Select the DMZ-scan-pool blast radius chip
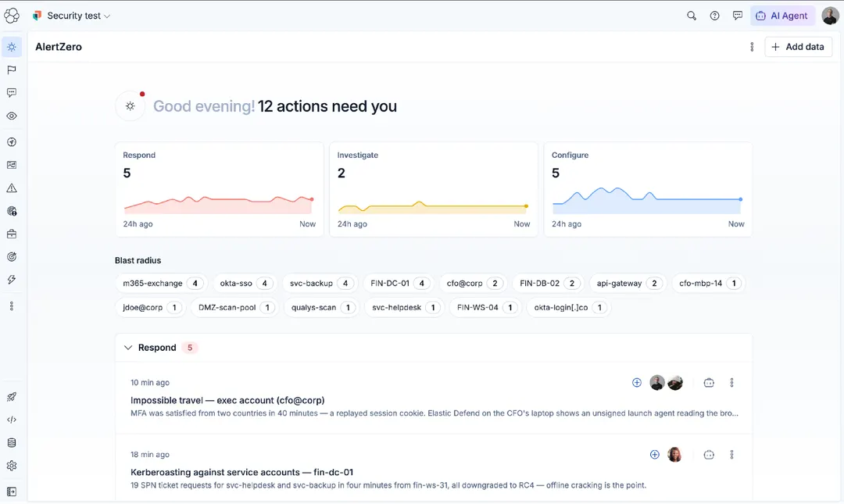 pyautogui.click(x=234, y=307)
